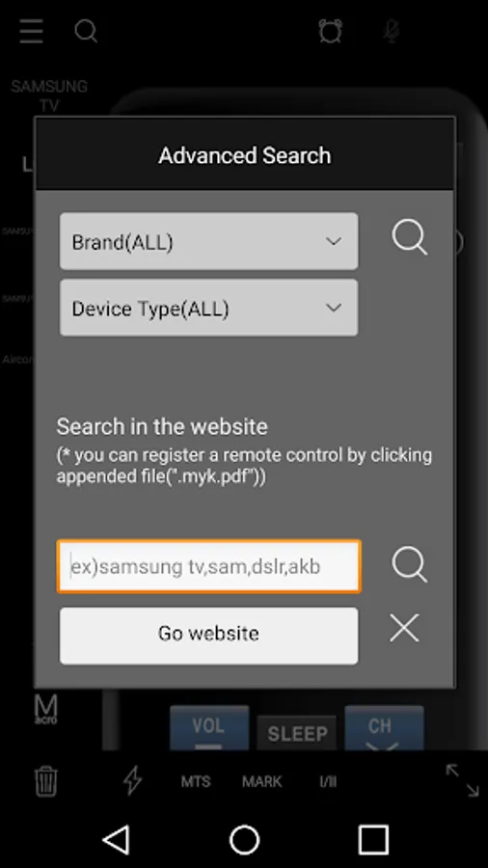Open the Macro icon
The width and height of the screenshot is (488, 868).
tap(46, 709)
